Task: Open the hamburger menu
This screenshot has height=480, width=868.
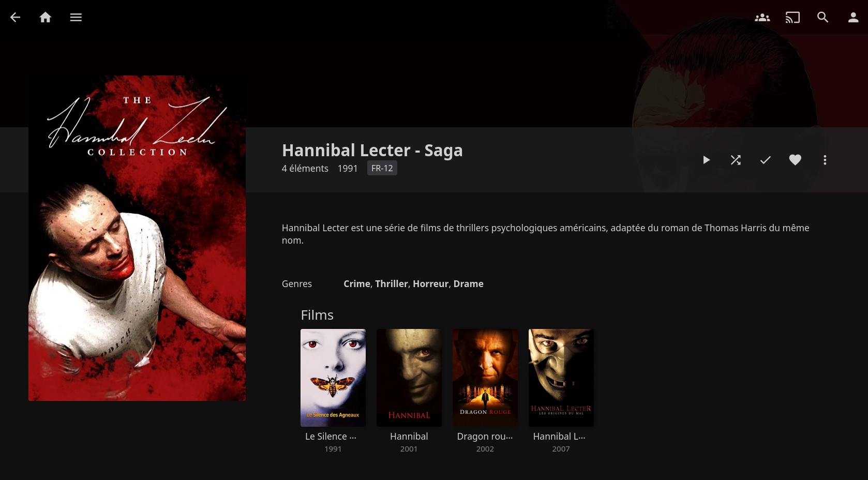Action: 76,18
